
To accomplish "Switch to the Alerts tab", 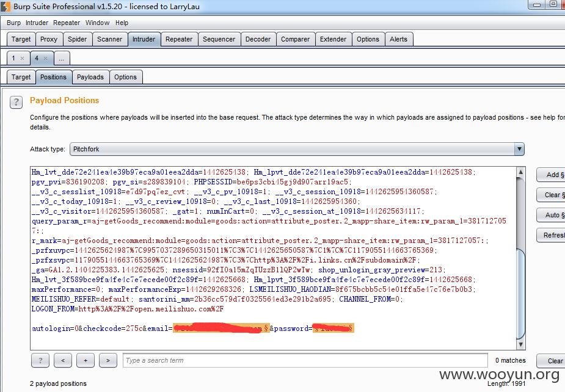I will click(x=398, y=39).
